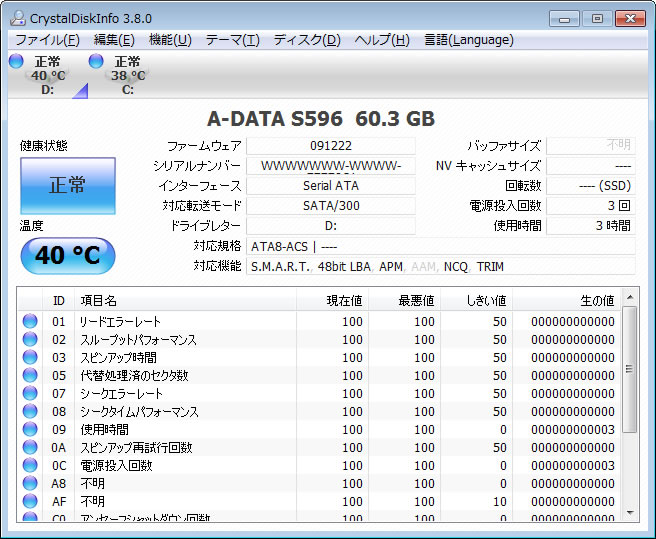Screen dimensions: 656x539
Task: Close the CrystalDiskInfo window
Action: click(630, 19)
